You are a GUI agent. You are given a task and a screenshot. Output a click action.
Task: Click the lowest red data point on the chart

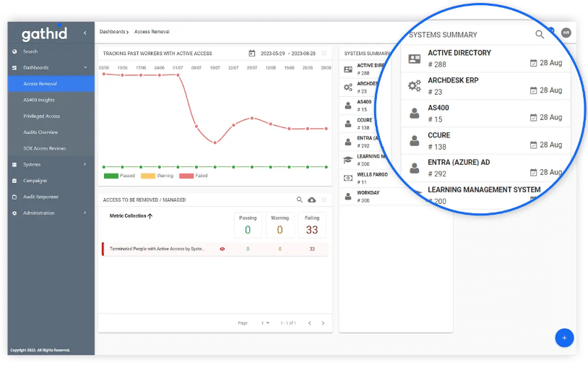(x=215, y=142)
